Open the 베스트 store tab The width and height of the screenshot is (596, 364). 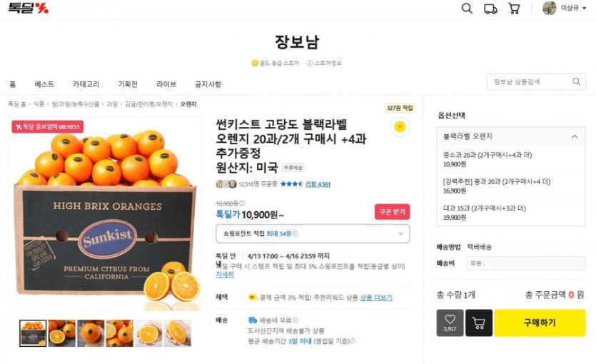pos(44,84)
